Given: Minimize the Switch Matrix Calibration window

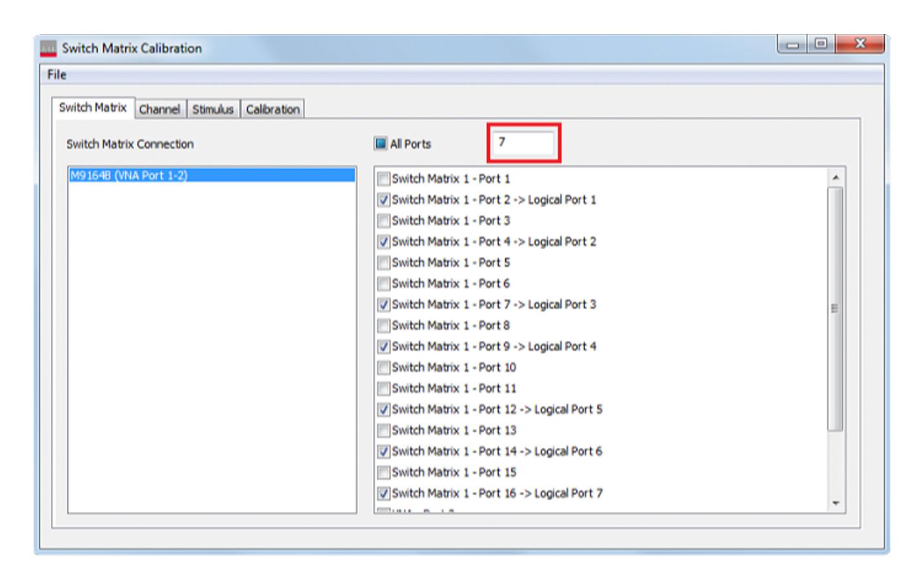Looking at the screenshot, I should click(x=793, y=45).
